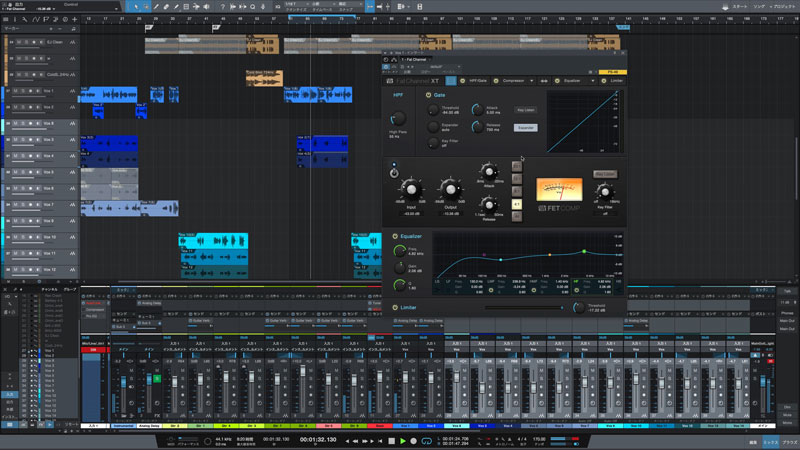800x450 pixels.
Task: Open the Quantize value dropdown
Action: coord(296,5)
